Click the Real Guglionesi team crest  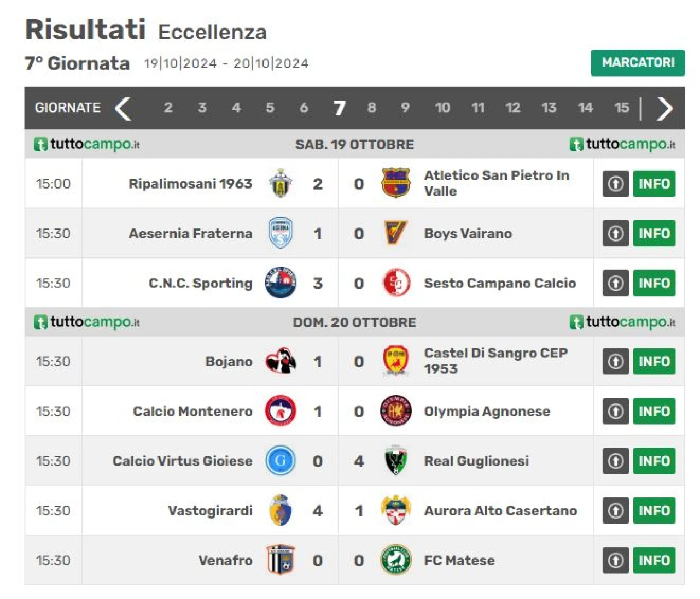click(395, 461)
